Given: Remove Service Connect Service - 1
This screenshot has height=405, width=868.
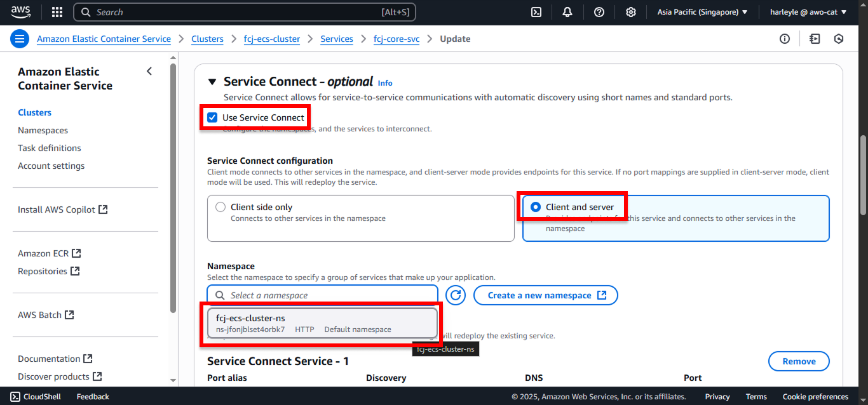Looking at the screenshot, I should (799, 361).
